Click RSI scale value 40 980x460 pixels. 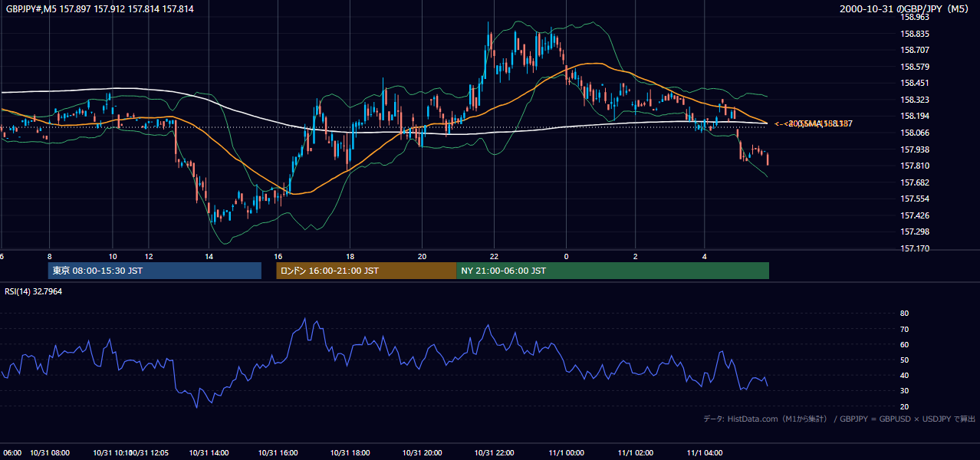[x=905, y=375]
